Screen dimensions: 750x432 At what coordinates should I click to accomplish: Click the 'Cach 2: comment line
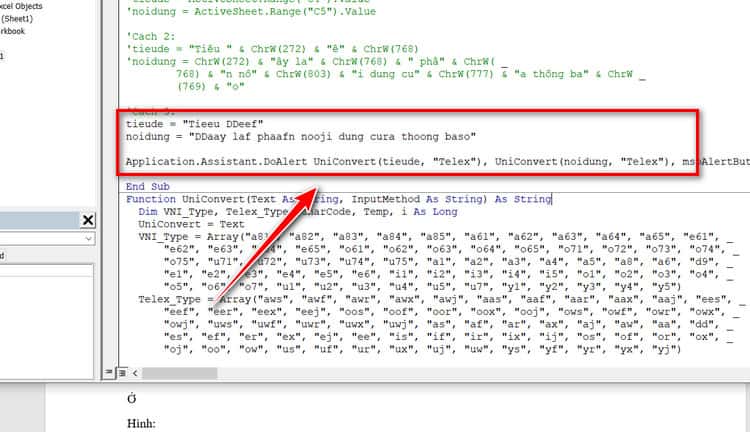pos(151,36)
